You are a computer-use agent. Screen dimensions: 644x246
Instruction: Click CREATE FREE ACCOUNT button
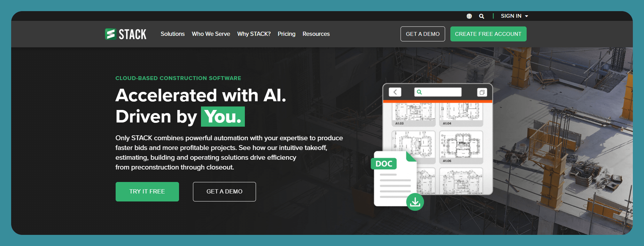[488, 34]
